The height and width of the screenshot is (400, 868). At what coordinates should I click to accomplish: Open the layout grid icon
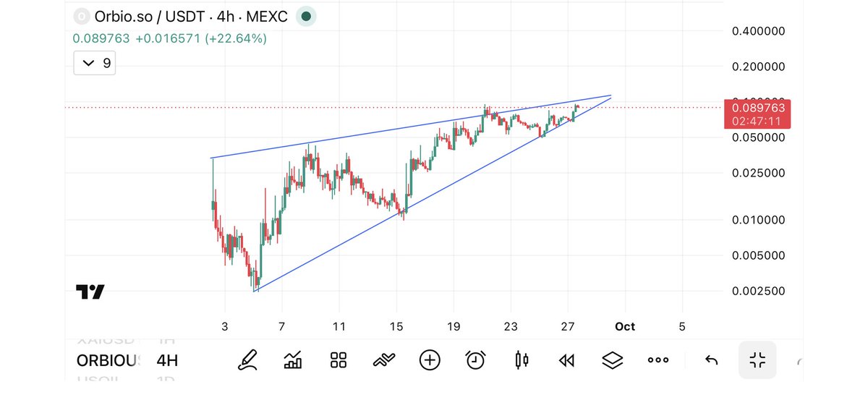point(339,359)
